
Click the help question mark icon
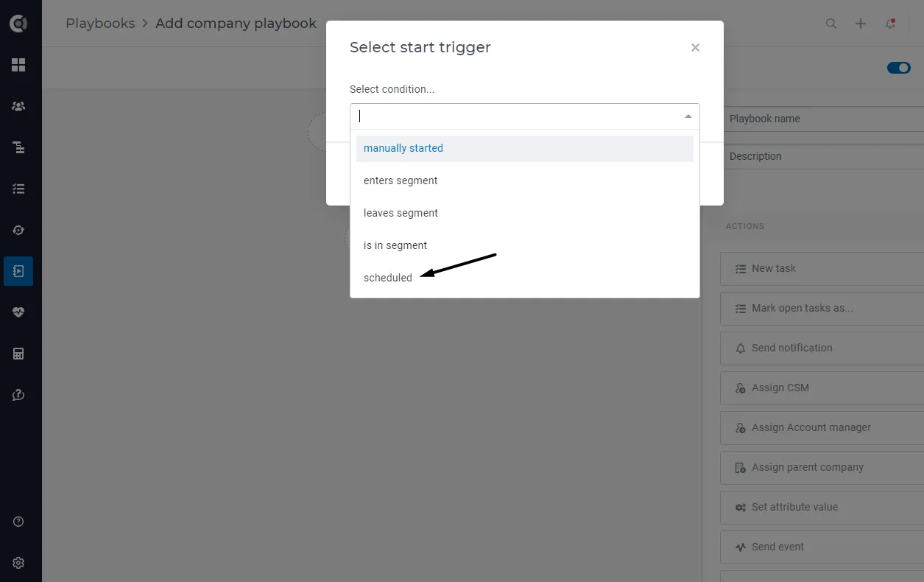click(x=18, y=522)
